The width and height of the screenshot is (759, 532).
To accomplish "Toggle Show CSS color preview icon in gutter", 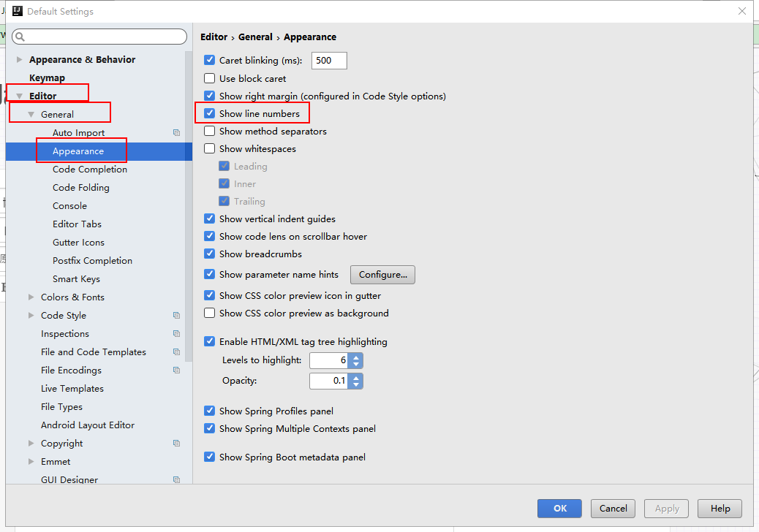I will pyautogui.click(x=210, y=295).
